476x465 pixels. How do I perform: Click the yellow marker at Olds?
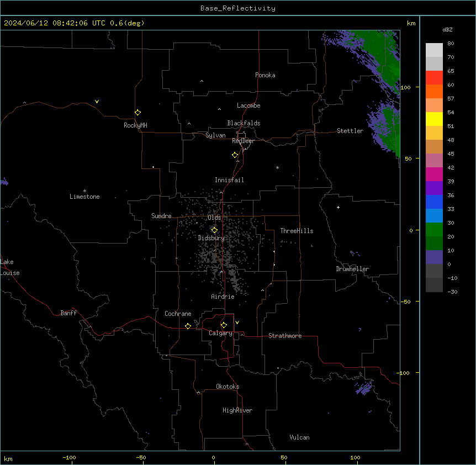click(214, 230)
